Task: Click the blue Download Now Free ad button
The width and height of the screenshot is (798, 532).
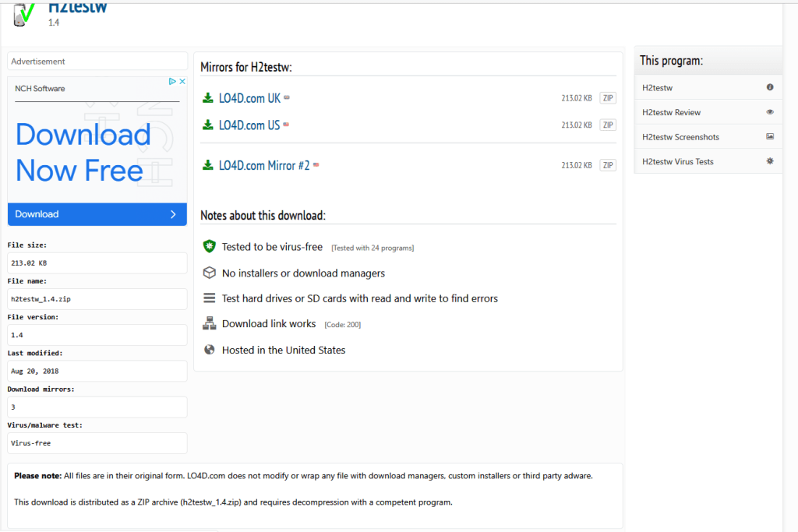Action: [x=97, y=213]
